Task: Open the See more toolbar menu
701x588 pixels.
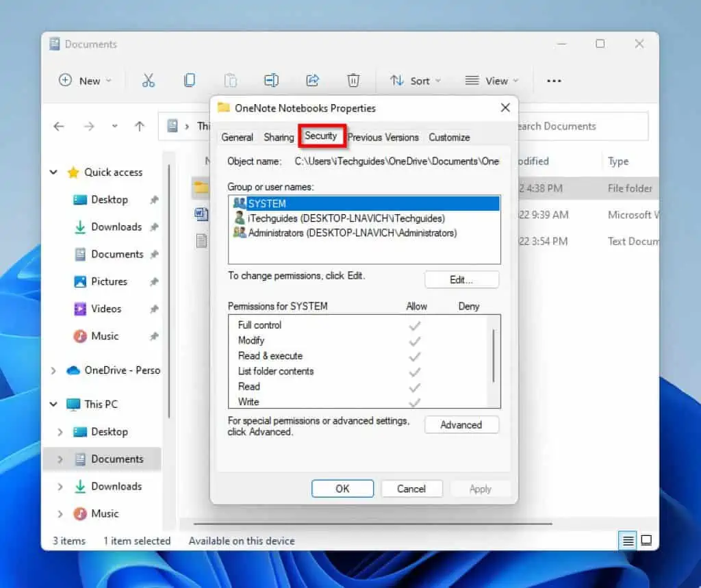Action: 554,80
